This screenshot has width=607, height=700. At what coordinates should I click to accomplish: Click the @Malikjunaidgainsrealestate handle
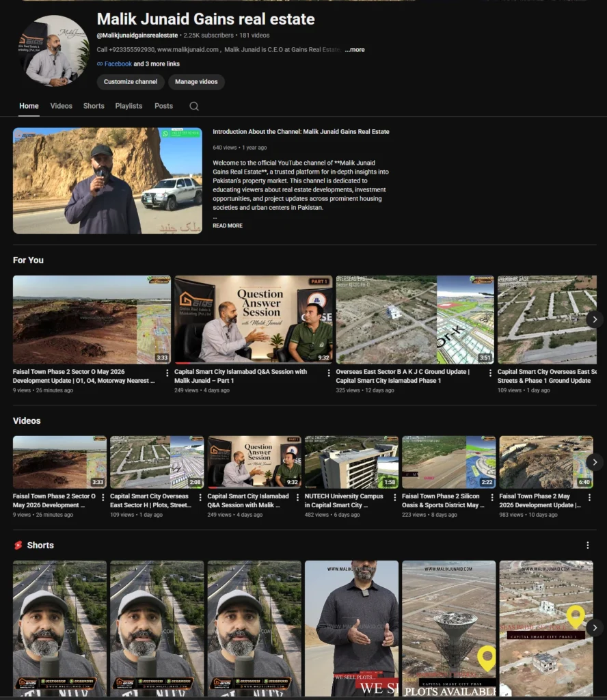(x=137, y=36)
